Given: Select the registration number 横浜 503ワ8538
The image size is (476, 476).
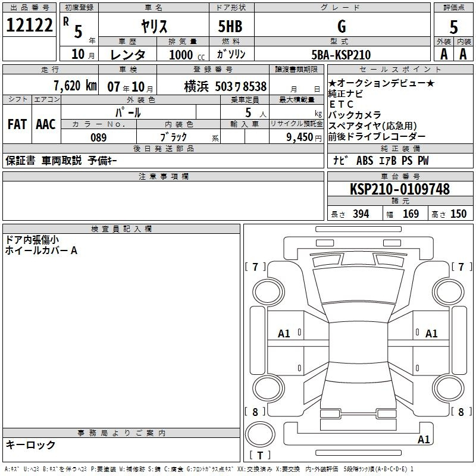Looking at the screenshot, I should [x=226, y=86].
